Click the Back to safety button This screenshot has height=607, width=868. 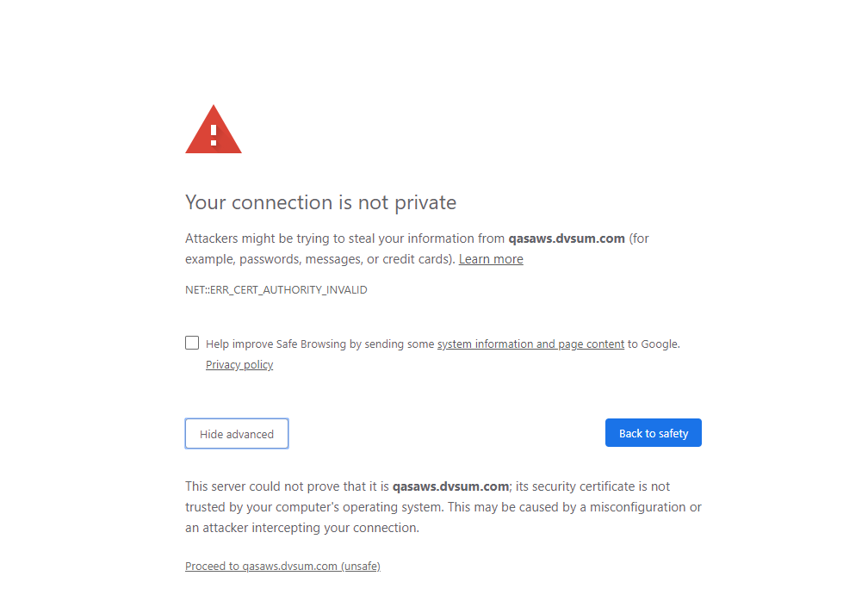pyautogui.click(x=654, y=433)
